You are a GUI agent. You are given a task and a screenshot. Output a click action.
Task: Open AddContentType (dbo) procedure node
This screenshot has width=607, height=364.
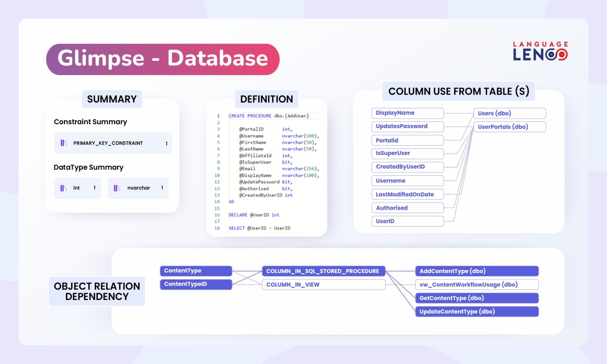pyautogui.click(x=477, y=271)
